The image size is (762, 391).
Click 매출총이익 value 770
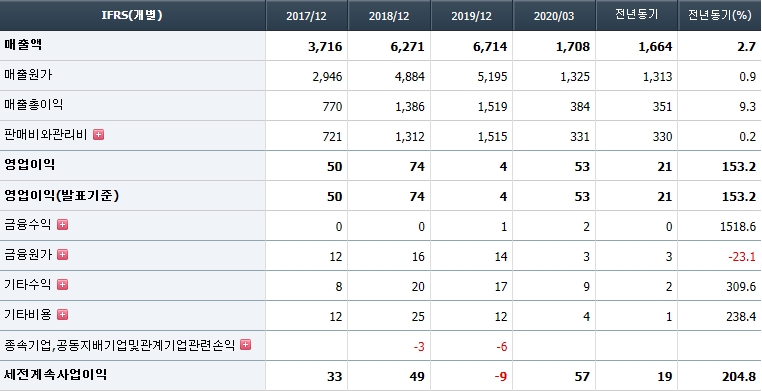332,107
